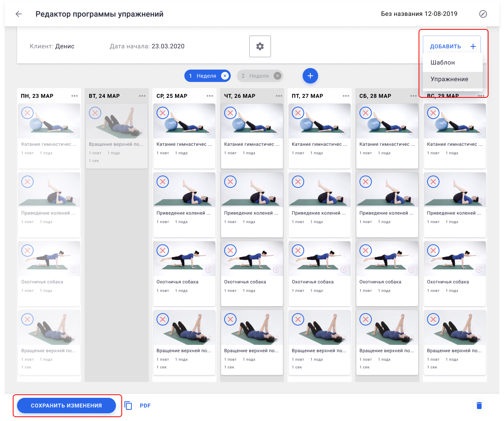Click Приведение коленей title on ВС, 29 МАР

[x=454, y=213]
